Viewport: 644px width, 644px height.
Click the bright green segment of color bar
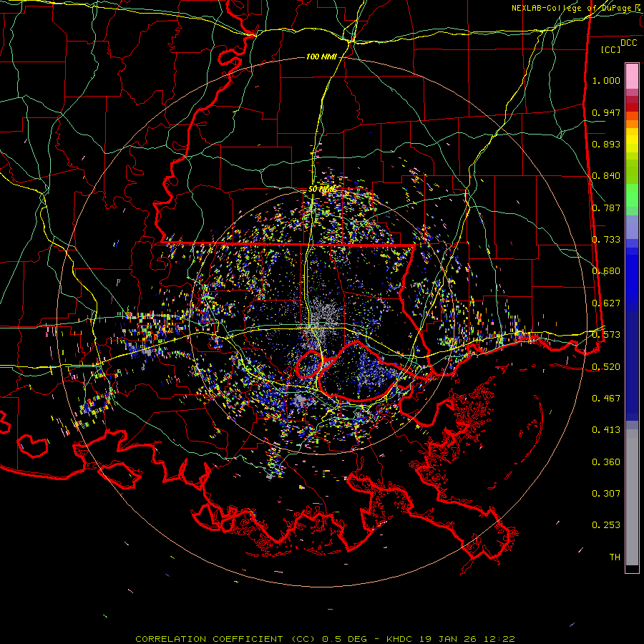[632, 195]
